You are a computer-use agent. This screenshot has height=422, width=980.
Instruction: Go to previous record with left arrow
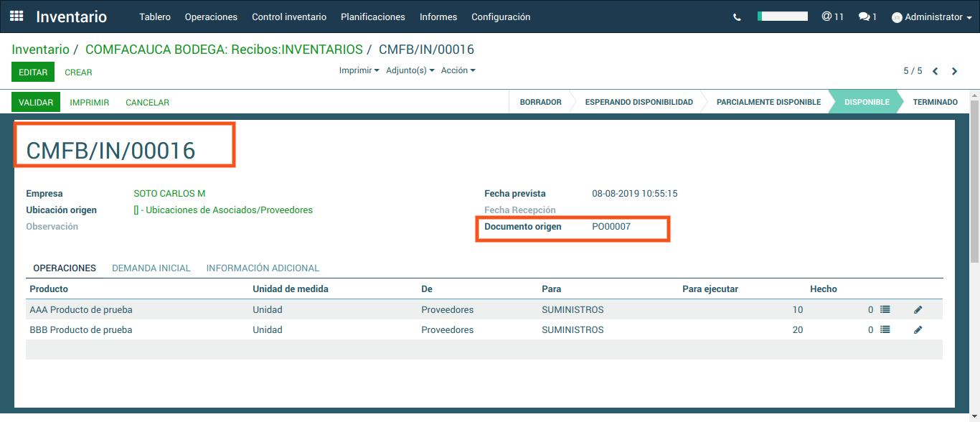[936, 71]
